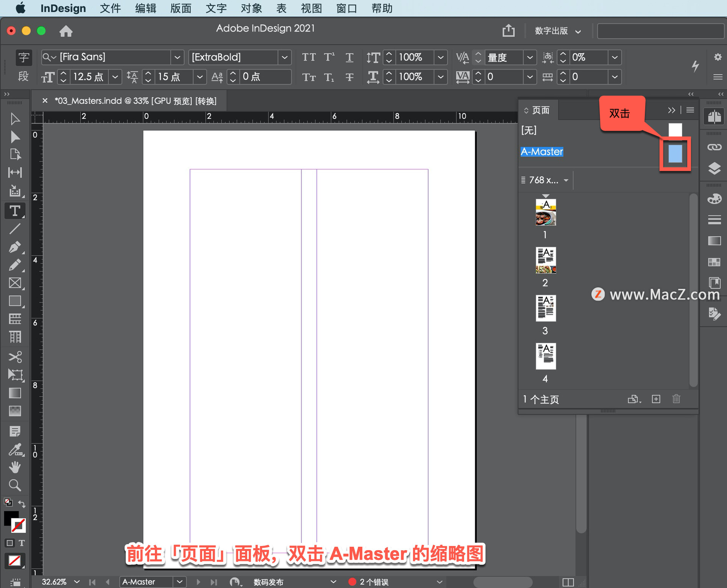Select the page 2 thumbnail
The image size is (727, 588).
pyautogui.click(x=545, y=260)
